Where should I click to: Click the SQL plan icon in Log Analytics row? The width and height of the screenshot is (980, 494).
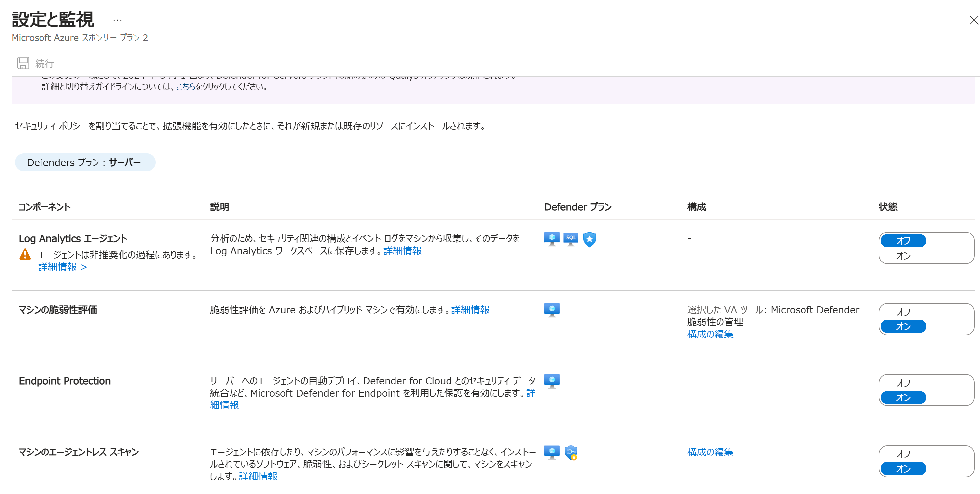(571, 239)
